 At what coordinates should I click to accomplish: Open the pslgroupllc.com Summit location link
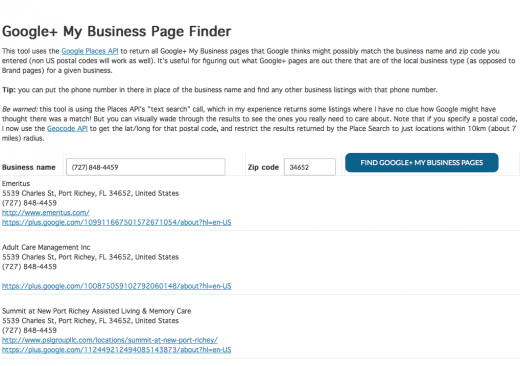[x=110, y=340]
